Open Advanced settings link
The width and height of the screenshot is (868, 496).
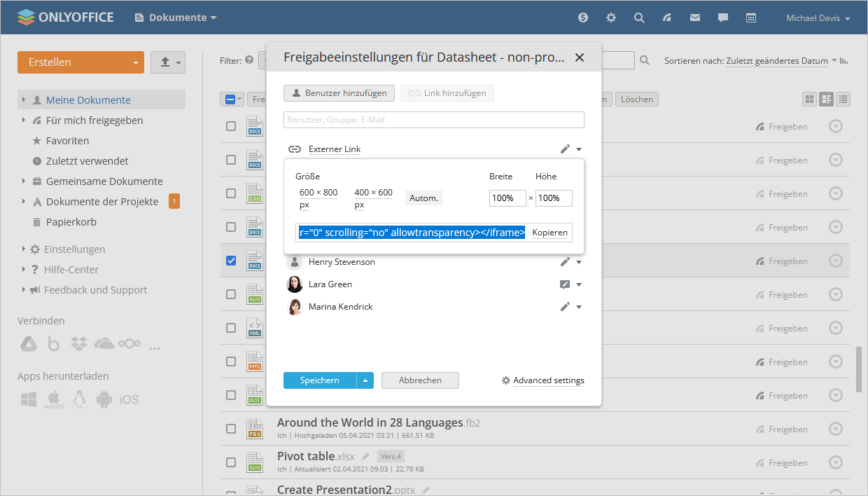549,380
